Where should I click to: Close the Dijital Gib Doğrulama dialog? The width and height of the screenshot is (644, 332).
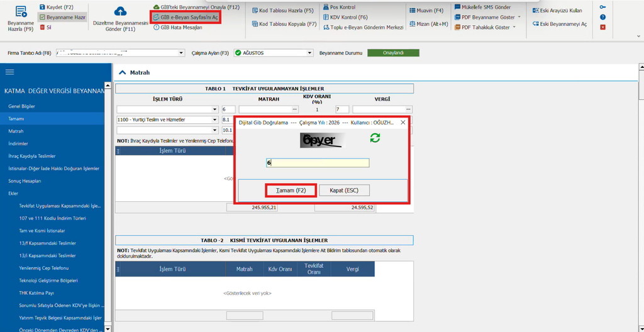pyautogui.click(x=403, y=123)
